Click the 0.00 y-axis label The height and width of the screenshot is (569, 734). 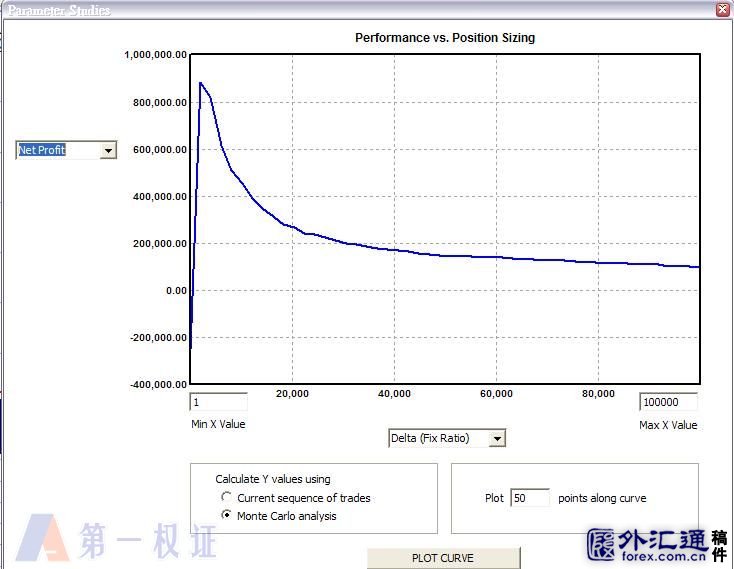[176, 291]
